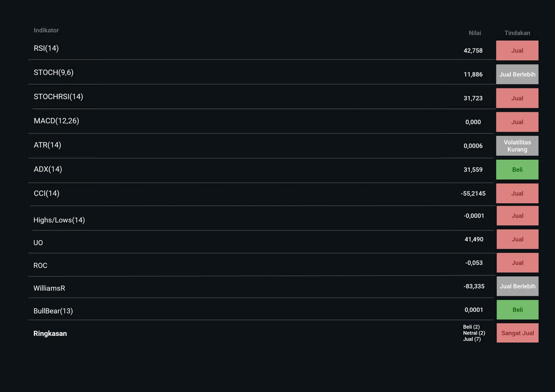Click the Jual Berlebih badge for WilliamsR
This screenshot has width=555, height=392.
point(518,286)
